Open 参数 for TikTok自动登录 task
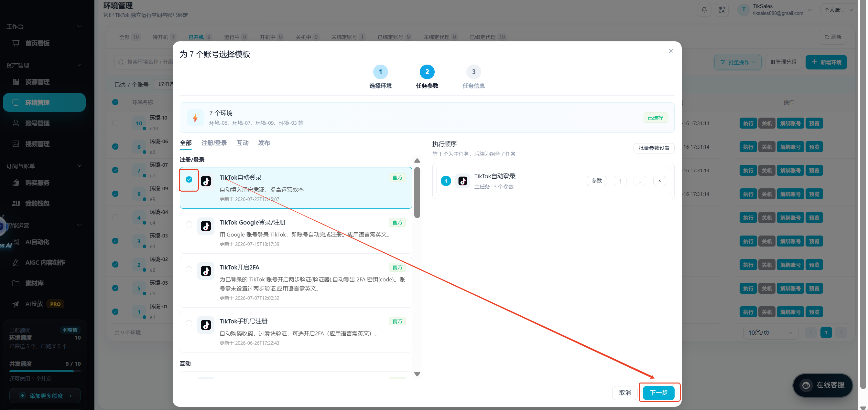 coord(596,181)
